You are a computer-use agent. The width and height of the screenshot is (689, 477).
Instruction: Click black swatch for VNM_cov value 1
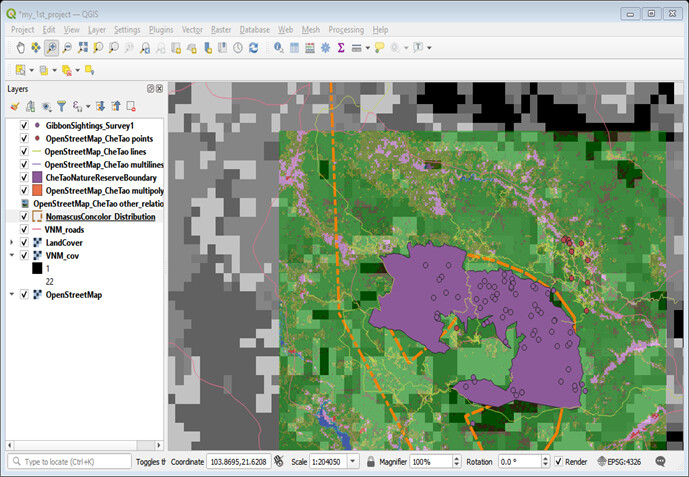37,268
